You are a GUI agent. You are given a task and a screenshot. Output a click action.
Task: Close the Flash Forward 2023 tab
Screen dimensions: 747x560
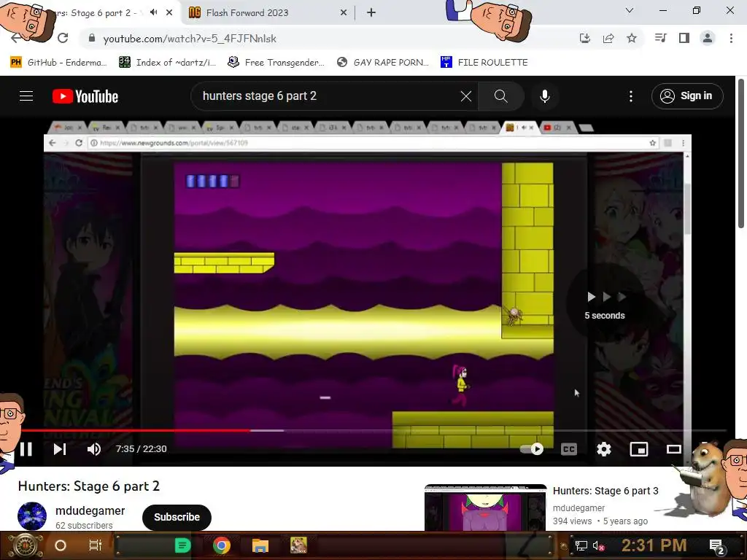[343, 13]
